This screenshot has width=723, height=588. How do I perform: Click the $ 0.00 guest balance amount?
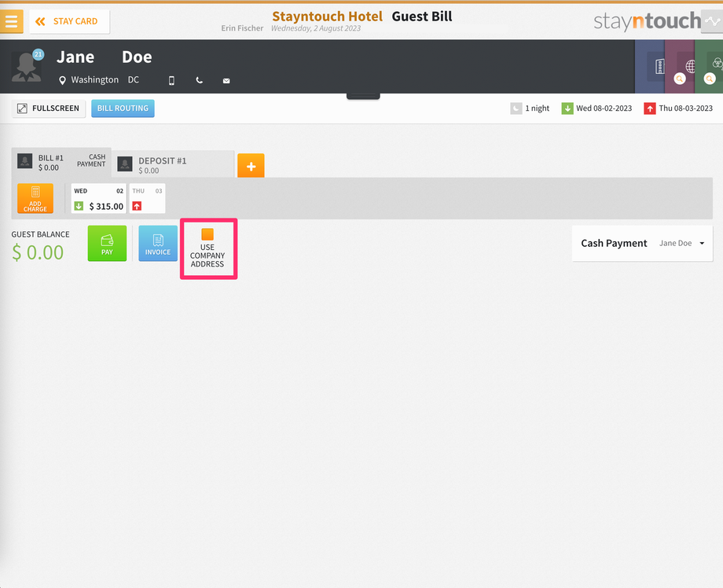click(38, 252)
